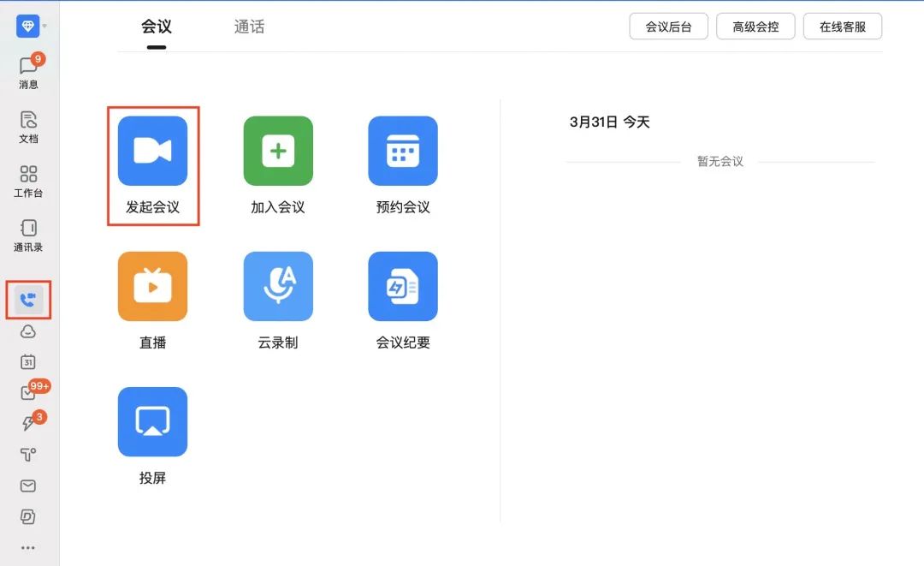Image resolution: width=924 pixels, height=566 pixels.
Task: Select the meeting phone icon in sidebar
Action: 28,300
